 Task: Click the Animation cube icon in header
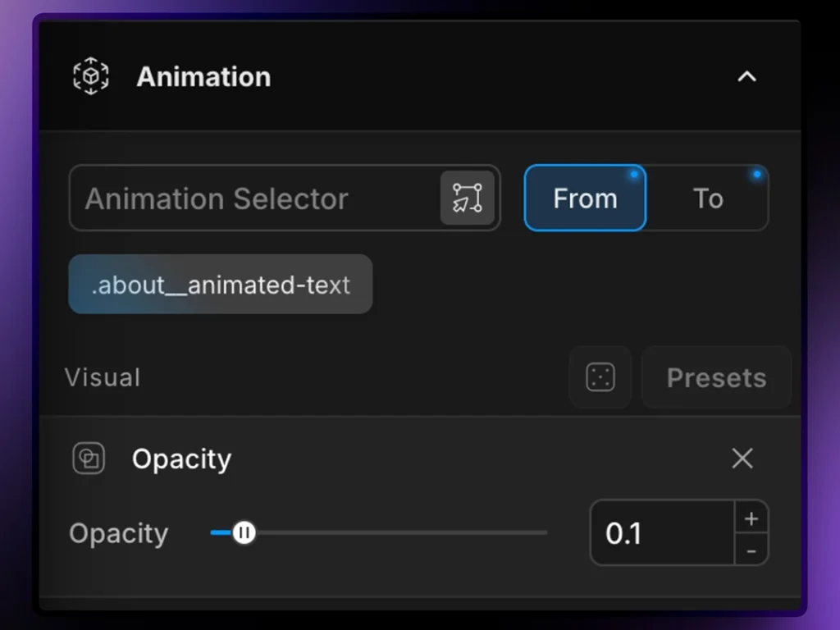click(x=91, y=77)
